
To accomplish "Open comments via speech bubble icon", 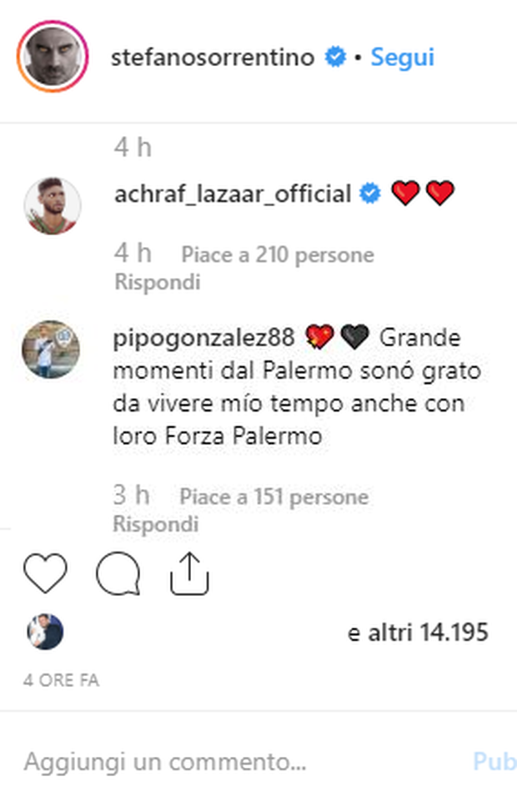I will [x=118, y=572].
